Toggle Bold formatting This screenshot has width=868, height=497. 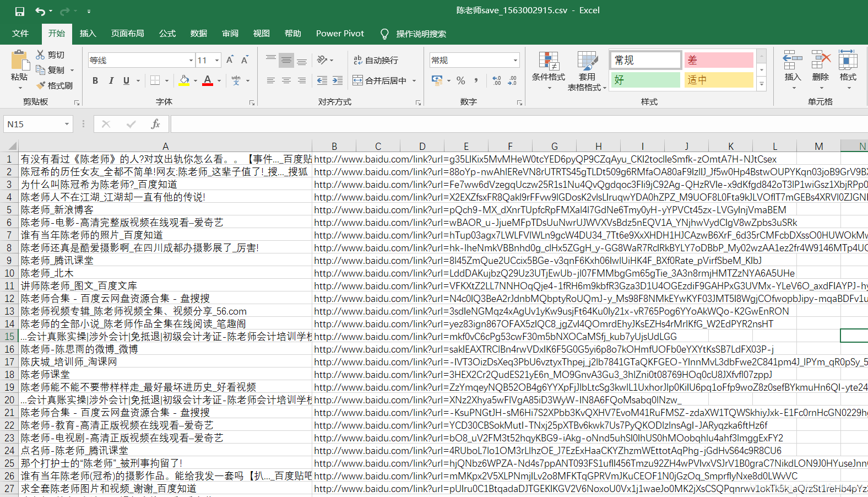coord(95,80)
